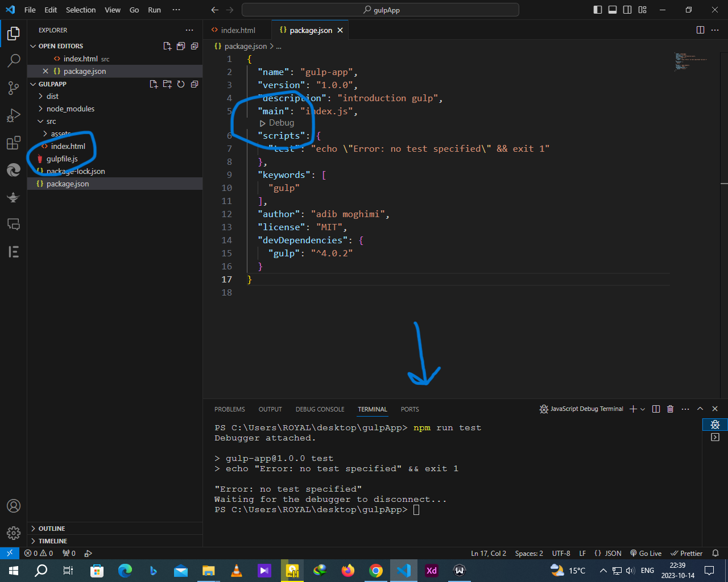This screenshot has height=582, width=728.
Task: Open the Explorer view in activity bar
Action: tap(14, 34)
